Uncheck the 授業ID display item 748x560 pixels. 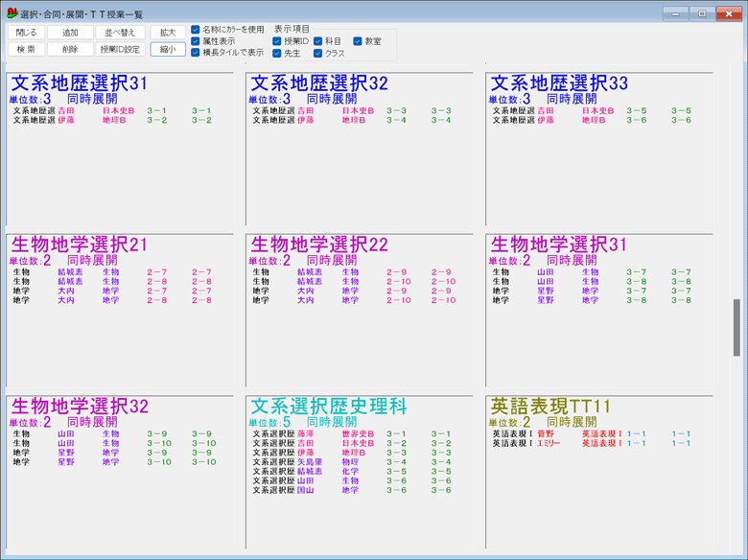[x=277, y=41]
